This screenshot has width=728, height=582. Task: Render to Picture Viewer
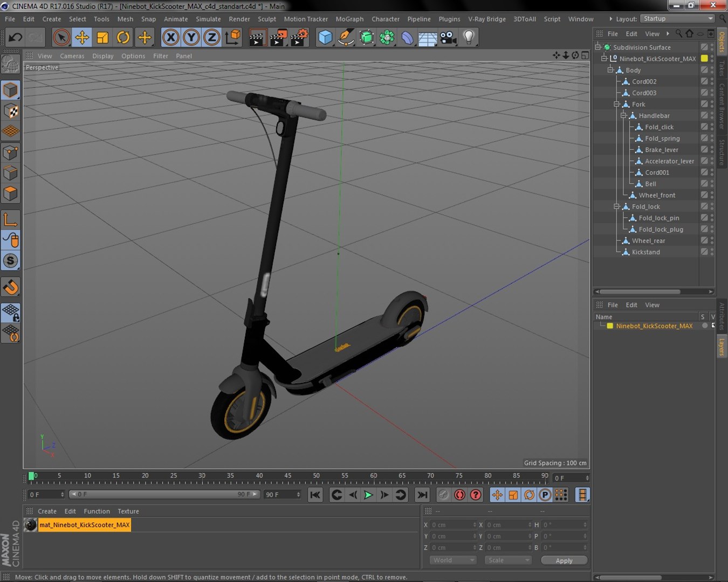click(278, 37)
